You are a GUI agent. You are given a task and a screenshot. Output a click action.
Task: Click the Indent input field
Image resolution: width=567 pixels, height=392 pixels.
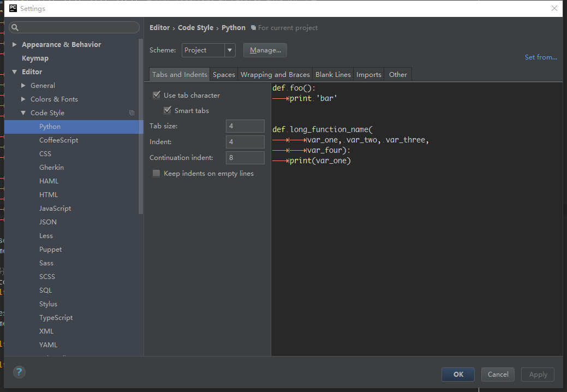click(x=245, y=142)
